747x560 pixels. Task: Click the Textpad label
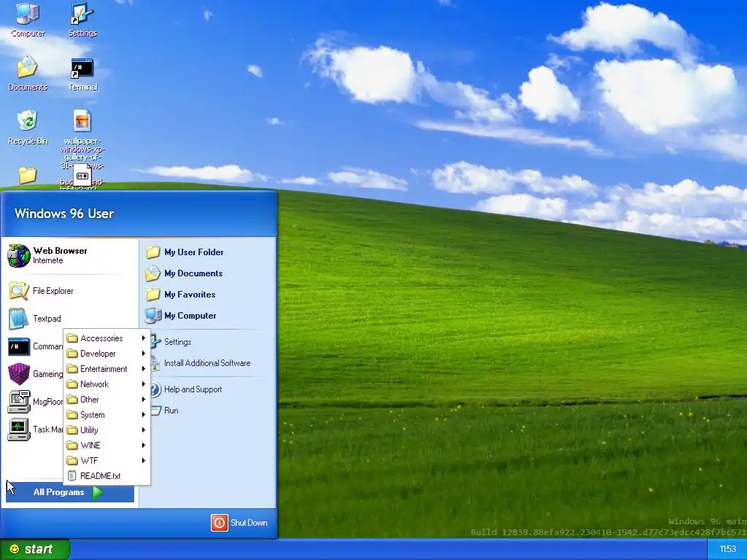coord(47,319)
